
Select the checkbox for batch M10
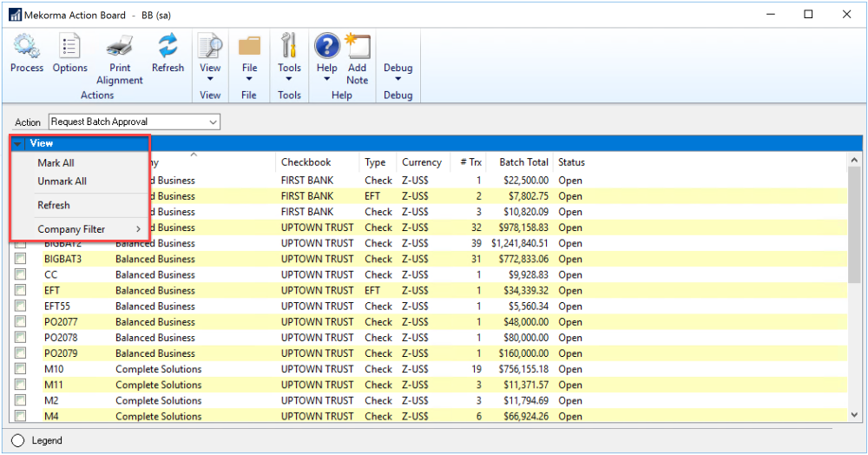pyautogui.click(x=21, y=369)
